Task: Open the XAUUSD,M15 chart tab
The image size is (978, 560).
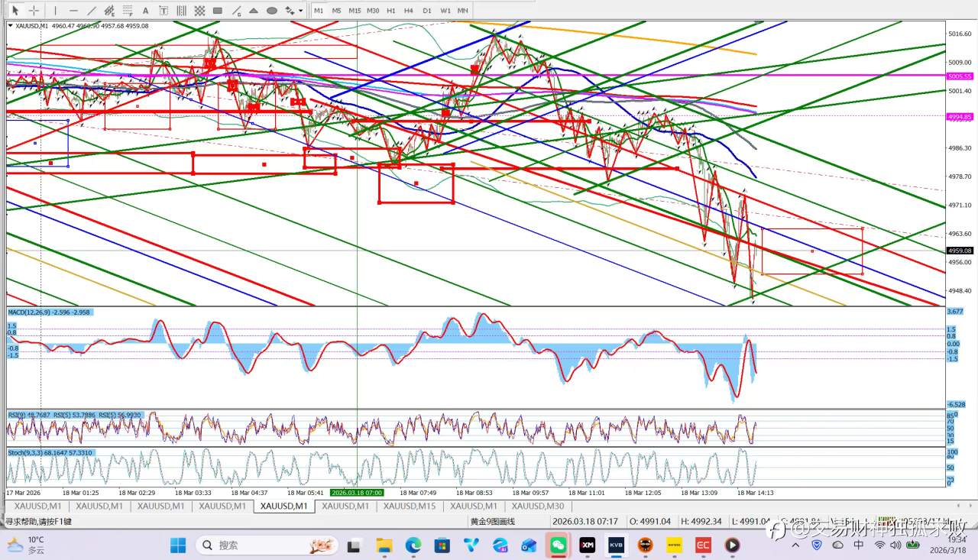Action: tap(409, 506)
